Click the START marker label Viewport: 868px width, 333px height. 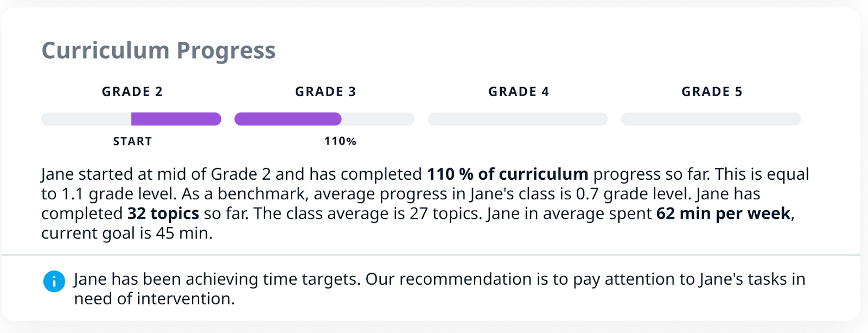pos(132,141)
